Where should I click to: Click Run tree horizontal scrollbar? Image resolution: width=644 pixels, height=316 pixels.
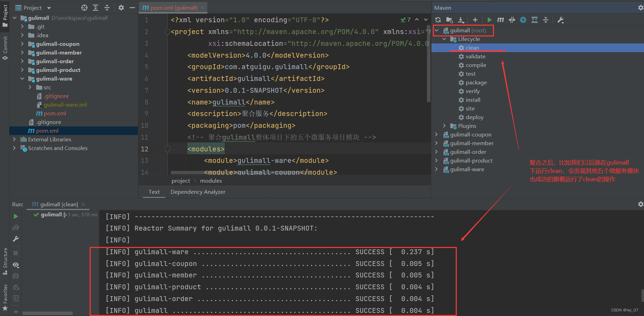(48, 313)
